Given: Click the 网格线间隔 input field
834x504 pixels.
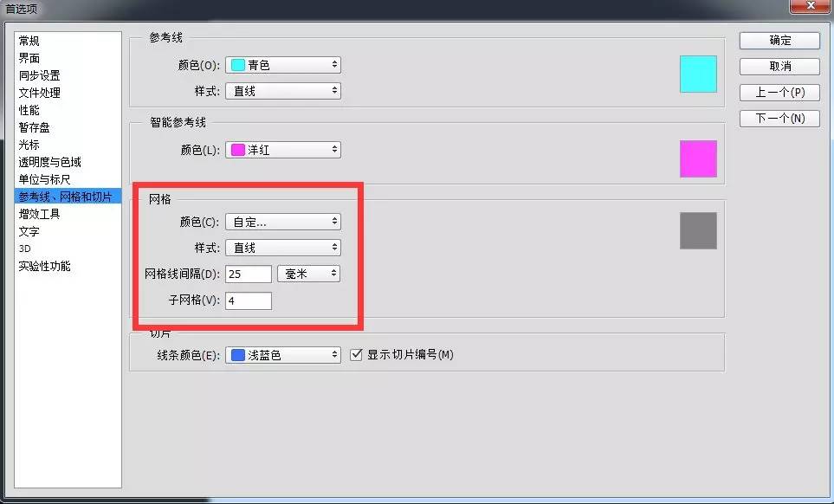Looking at the screenshot, I should tap(249, 274).
